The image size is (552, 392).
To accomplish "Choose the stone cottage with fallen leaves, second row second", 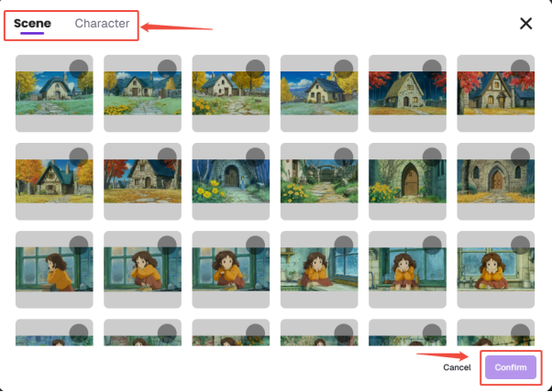I will (x=142, y=181).
